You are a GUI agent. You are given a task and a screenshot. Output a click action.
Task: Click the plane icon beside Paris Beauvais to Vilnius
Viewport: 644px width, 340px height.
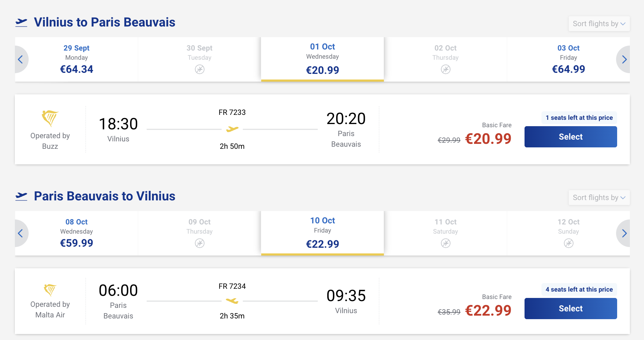[x=21, y=197]
